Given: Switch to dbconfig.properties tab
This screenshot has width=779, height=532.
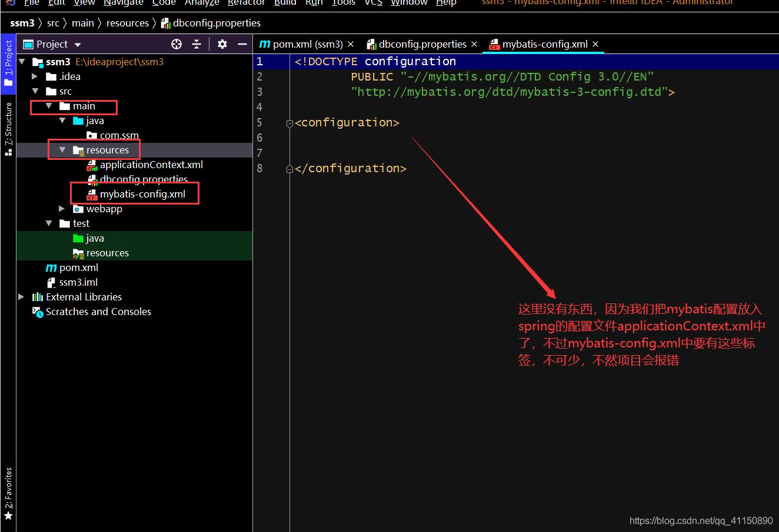Looking at the screenshot, I should click(422, 44).
